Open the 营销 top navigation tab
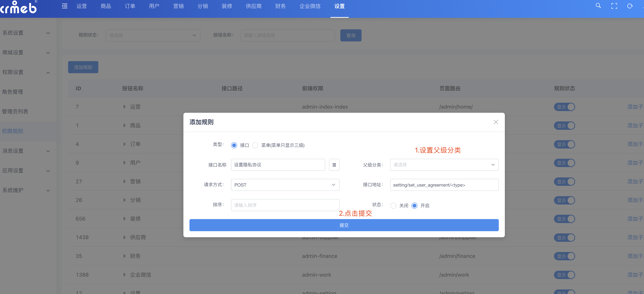The width and height of the screenshot is (644, 294). coord(178,6)
